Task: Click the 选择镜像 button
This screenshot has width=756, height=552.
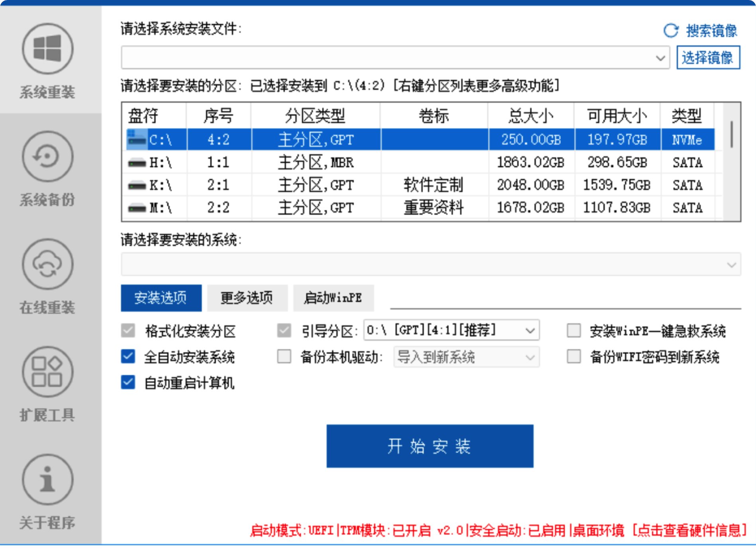Action: pos(708,57)
